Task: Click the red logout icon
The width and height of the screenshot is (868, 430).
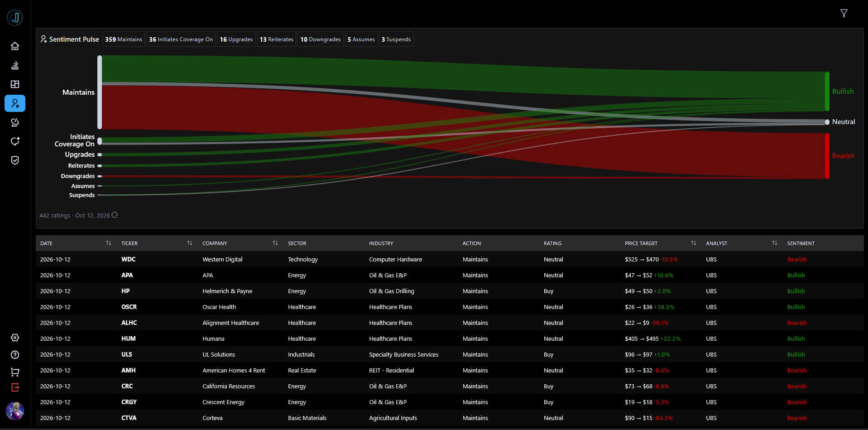Action: 15,387
